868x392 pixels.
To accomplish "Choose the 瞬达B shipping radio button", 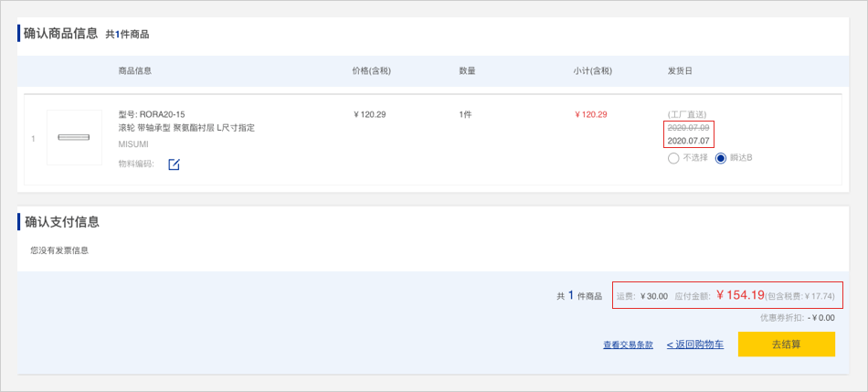I will (x=721, y=158).
